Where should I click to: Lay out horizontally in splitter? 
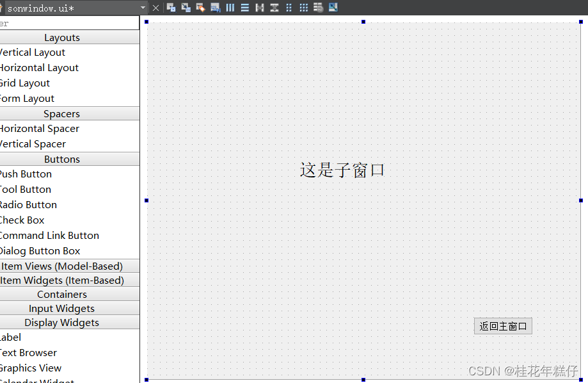(260, 8)
